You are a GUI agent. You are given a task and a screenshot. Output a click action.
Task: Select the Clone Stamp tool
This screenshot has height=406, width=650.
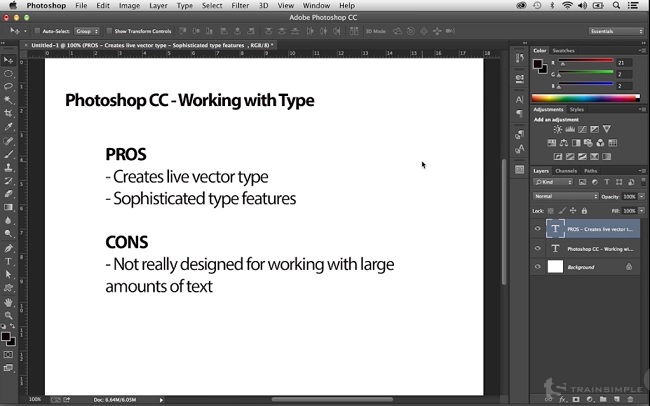click(x=8, y=168)
